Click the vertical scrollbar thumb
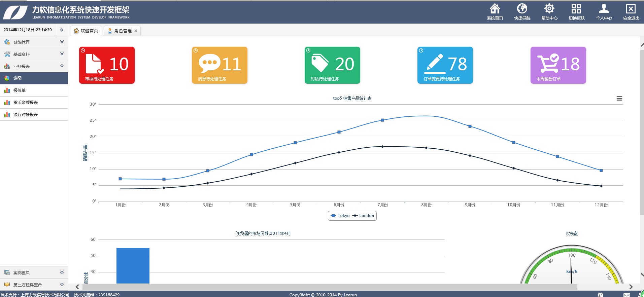The height and width of the screenshot is (297, 644). click(642, 133)
